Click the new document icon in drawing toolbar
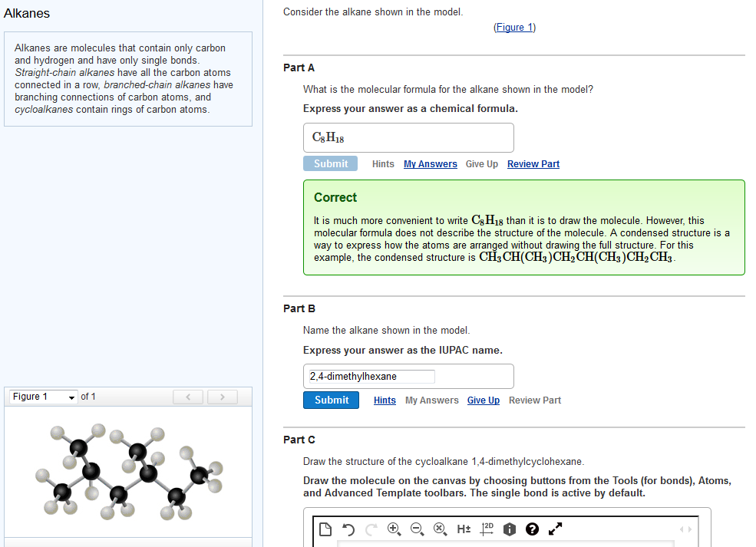The height and width of the screenshot is (547, 756). click(x=325, y=529)
